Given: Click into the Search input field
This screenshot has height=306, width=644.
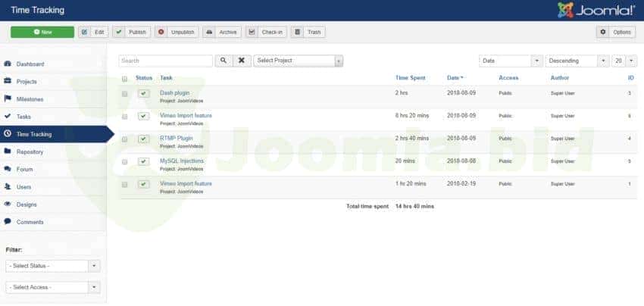Looking at the screenshot, I should (x=165, y=61).
